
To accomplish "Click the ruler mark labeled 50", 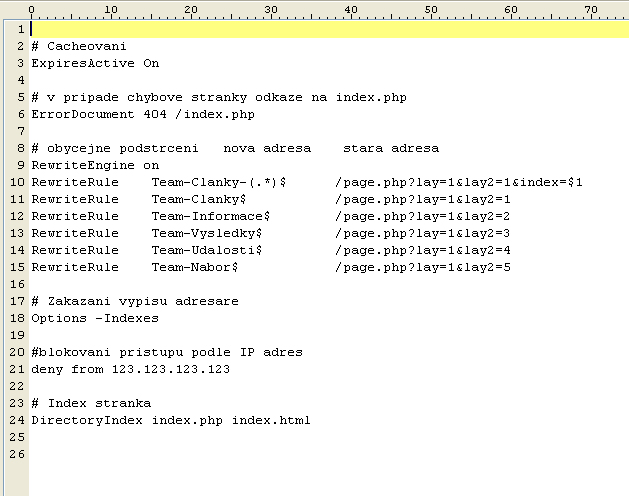I will tap(431, 10).
